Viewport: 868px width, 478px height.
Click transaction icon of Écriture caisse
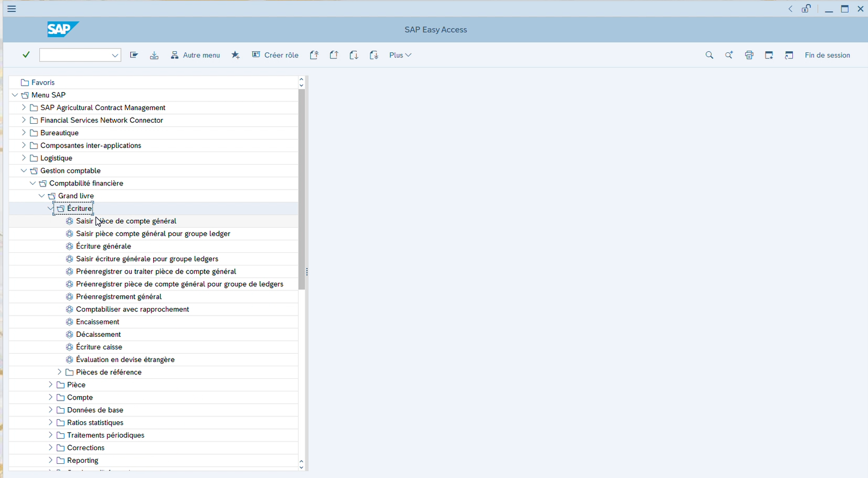click(x=69, y=347)
